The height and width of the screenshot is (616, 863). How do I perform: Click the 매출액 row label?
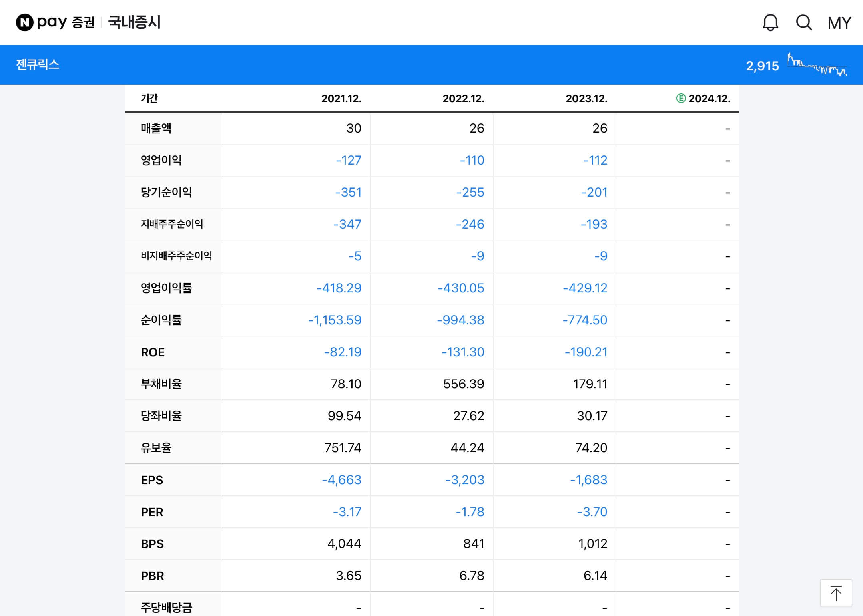tap(156, 128)
